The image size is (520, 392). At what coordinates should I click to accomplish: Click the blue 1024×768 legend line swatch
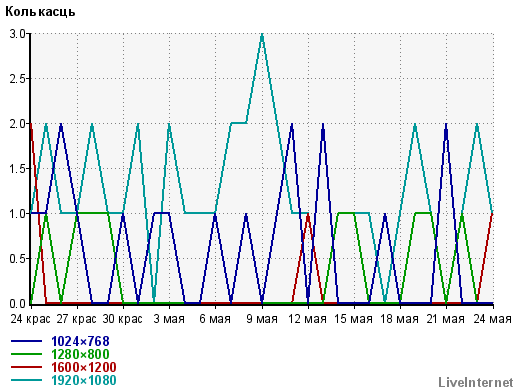tap(27, 341)
